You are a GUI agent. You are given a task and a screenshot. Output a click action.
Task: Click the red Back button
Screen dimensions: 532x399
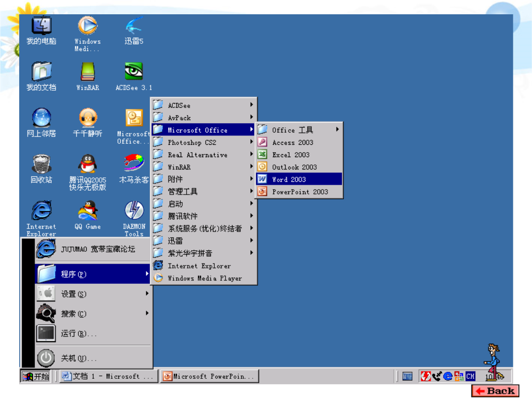pyautogui.click(x=495, y=391)
